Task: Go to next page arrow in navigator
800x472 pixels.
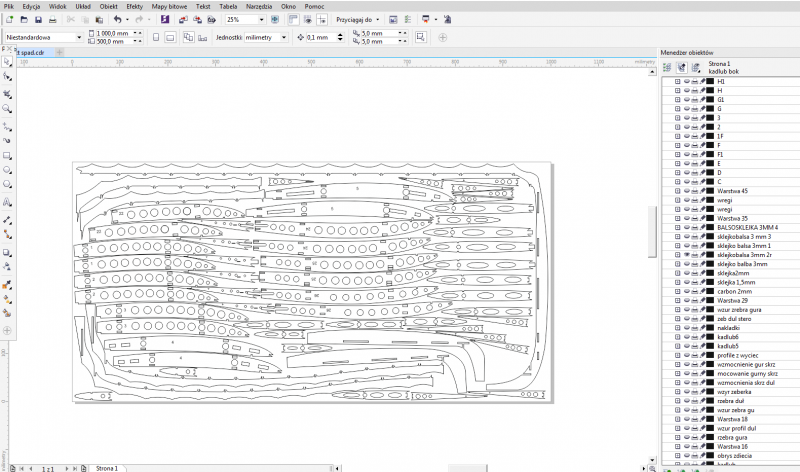Action: click(66, 468)
